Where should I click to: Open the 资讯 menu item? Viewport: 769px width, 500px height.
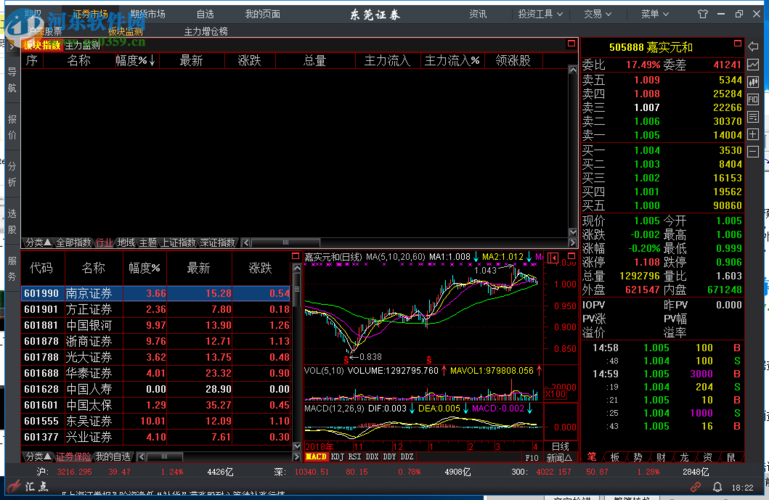click(478, 14)
